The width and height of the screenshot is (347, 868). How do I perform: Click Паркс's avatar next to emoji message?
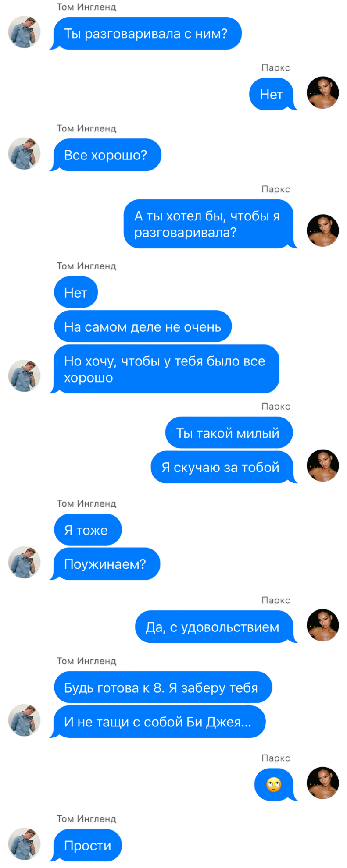pos(323,783)
